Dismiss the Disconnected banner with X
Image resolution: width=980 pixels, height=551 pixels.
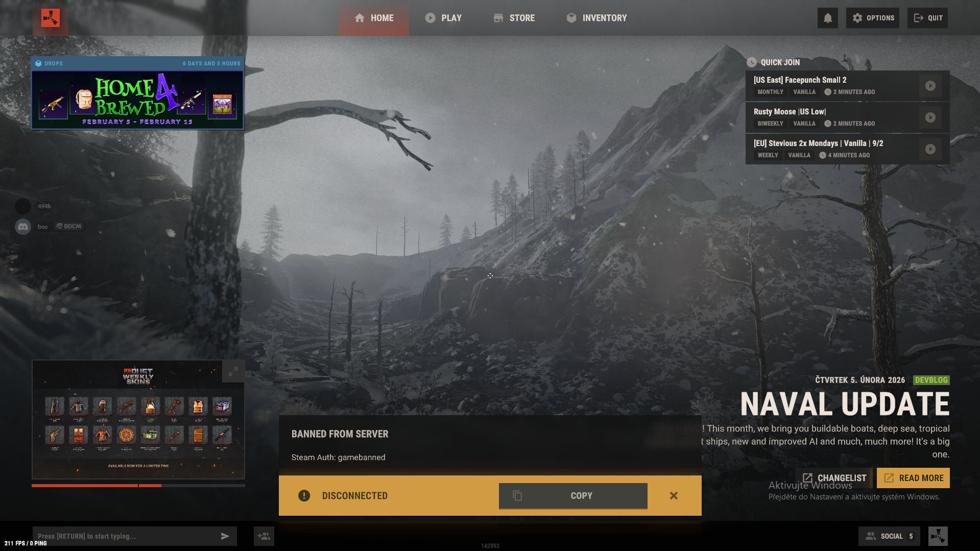pos(674,496)
